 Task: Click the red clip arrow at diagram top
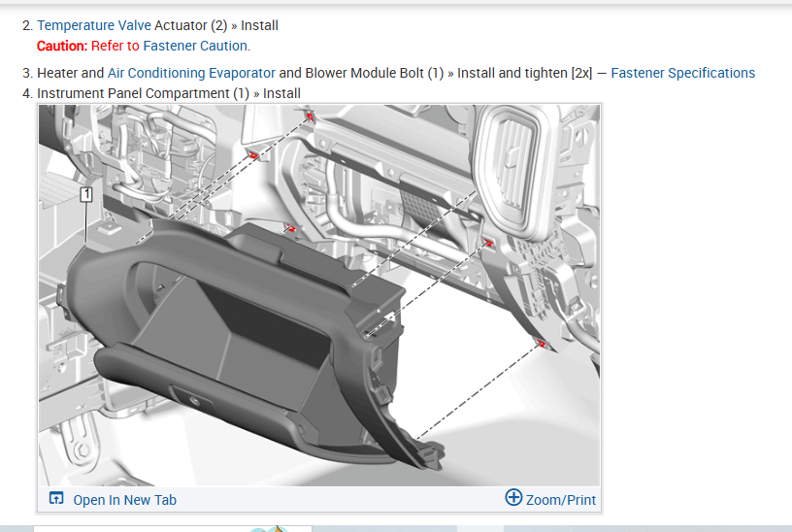pyautogui.click(x=310, y=117)
